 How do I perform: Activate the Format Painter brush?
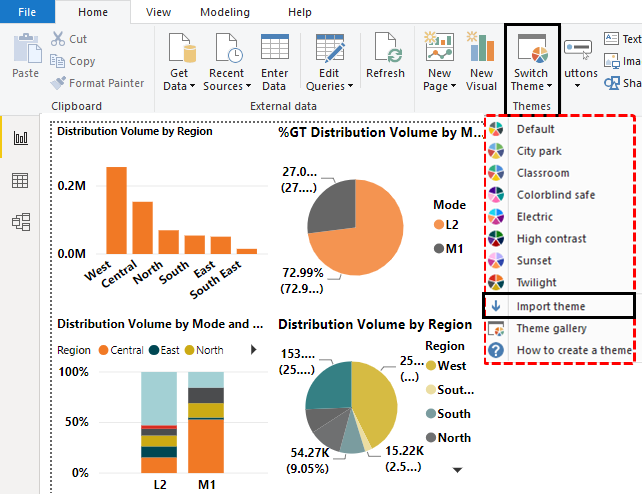(58, 83)
